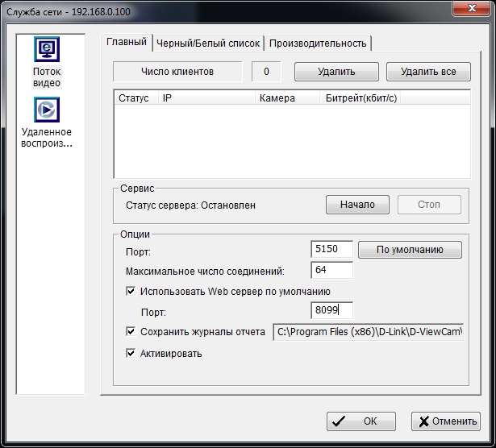Disable the Сохранить журналы отчета checkbox
This screenshot has width=496, height=448.
(x=131, y=331)
